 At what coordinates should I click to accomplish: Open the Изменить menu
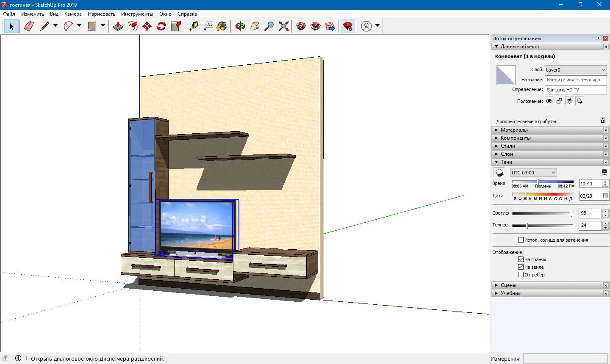[33, 14]
